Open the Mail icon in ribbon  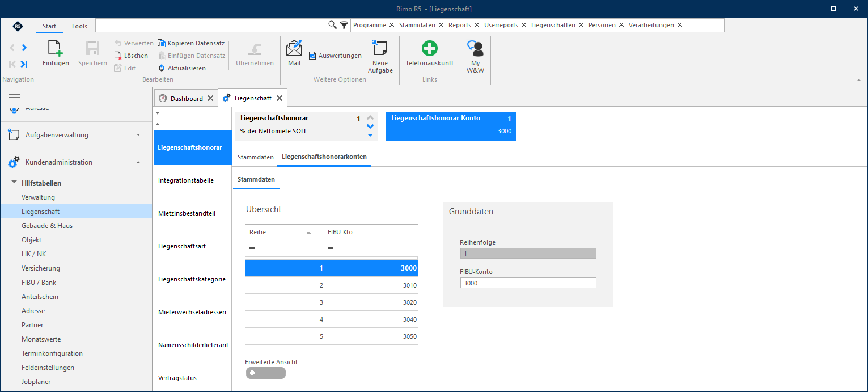294,49
